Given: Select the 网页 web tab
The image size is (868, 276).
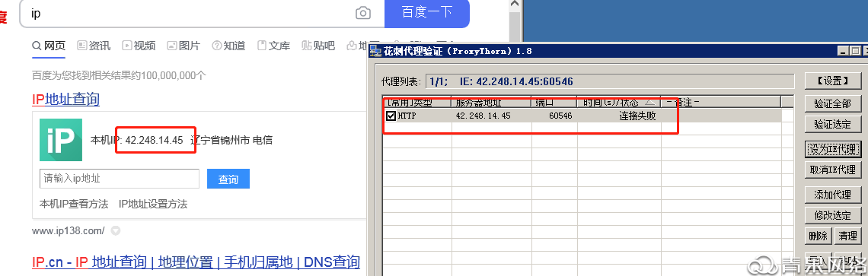Looking at the screenshot, I should point(49,46).
